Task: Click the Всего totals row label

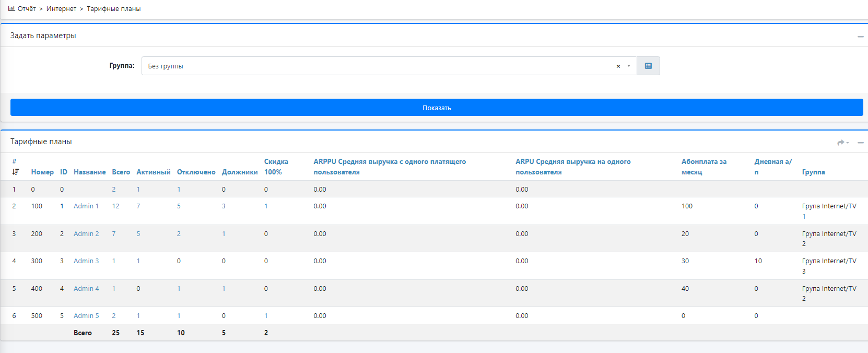Action: (83, 333)
